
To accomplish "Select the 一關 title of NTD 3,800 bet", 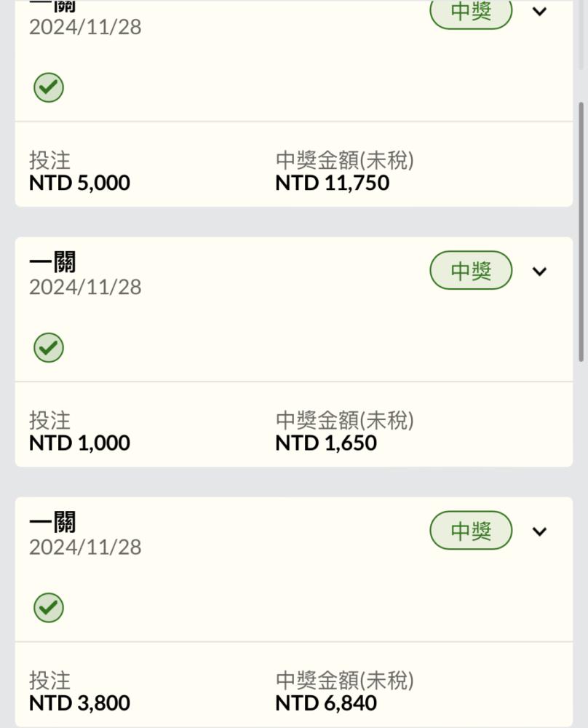I will pos(52,522).
